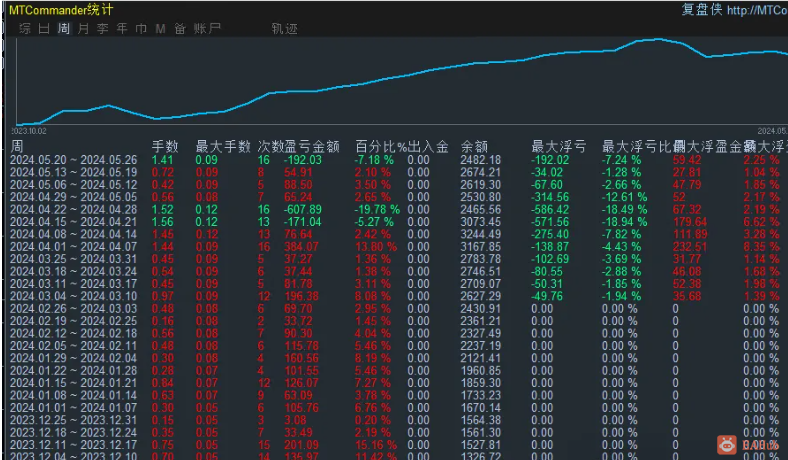Click the blue equity curve chart
Viewport: 788px width, 460px height.
point(402,80)
